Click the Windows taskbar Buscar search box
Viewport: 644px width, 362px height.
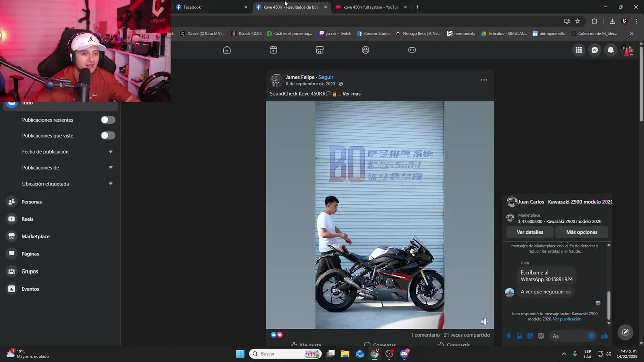(x=286, y=354)
